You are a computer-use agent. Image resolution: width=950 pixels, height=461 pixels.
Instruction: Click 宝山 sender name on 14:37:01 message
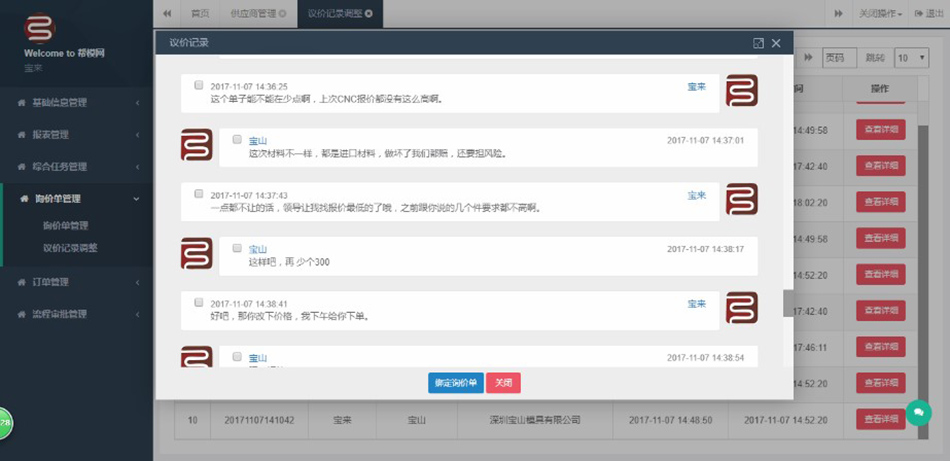[258, 141]
